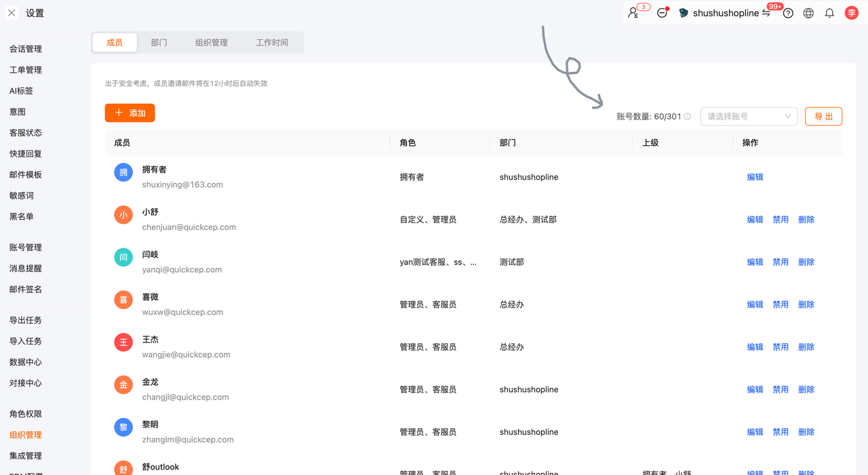This screenshot has width=868, height=475.
Task: Switch to the 部门 tab
Action: 159,43
